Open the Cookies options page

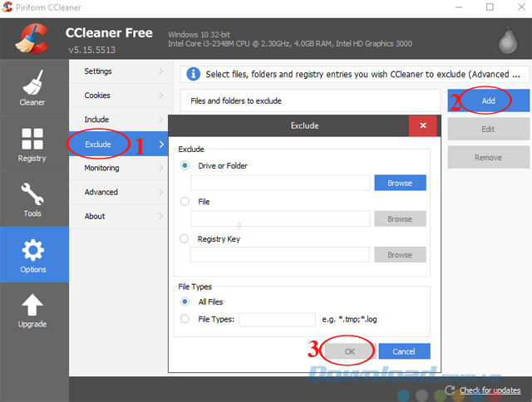[121, 96]
